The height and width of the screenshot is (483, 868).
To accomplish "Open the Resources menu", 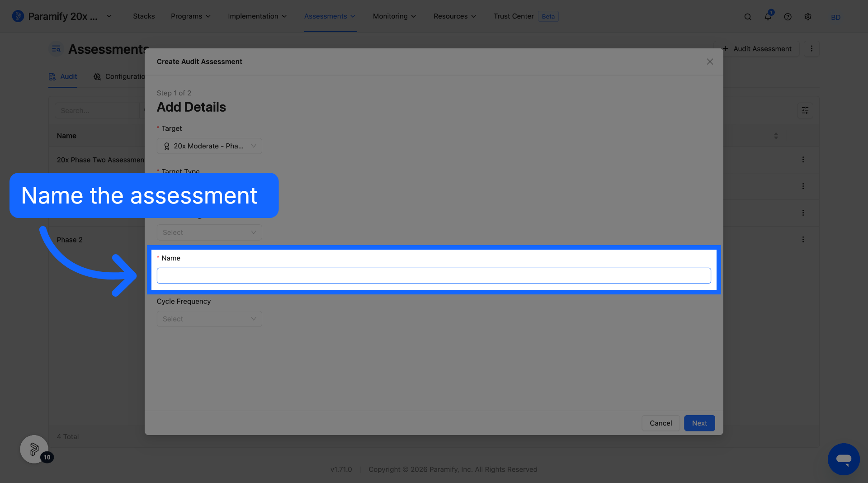I will [455, 16].
